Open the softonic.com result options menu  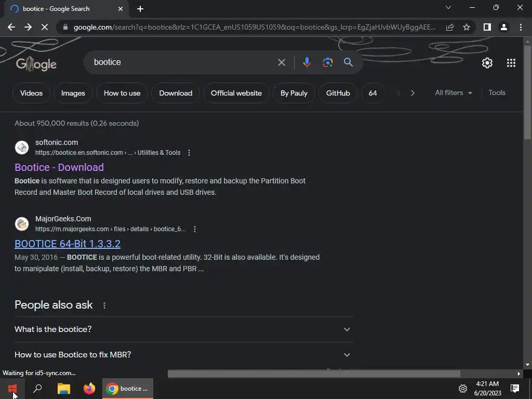(x=189, y=153)
